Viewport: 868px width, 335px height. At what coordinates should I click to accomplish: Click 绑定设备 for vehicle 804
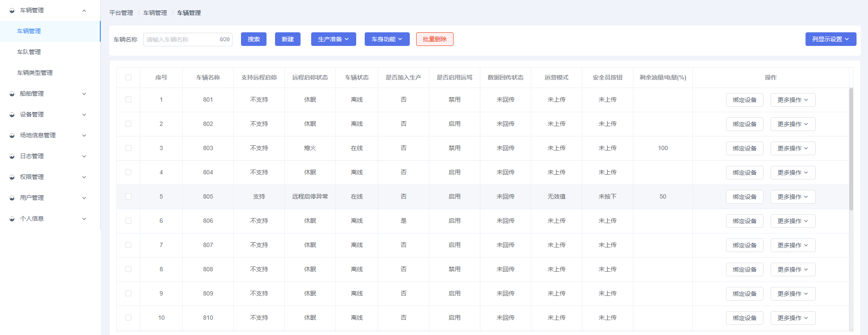tap(745, 173)
